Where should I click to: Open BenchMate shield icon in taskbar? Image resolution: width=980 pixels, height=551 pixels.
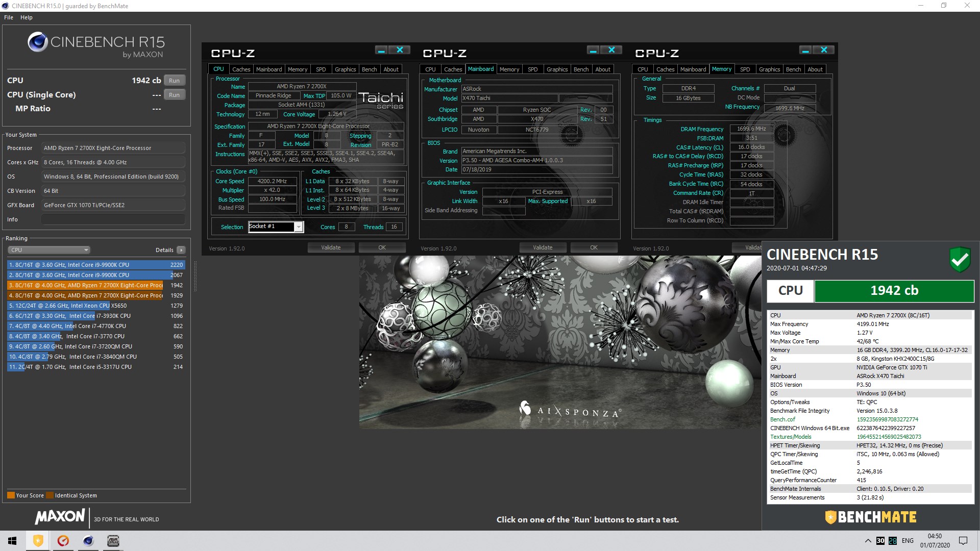tap(38, 541)
